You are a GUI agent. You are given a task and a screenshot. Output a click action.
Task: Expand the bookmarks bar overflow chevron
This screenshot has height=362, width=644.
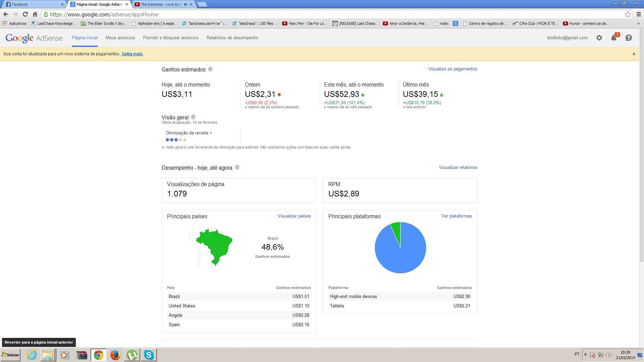tap(638, 23)
